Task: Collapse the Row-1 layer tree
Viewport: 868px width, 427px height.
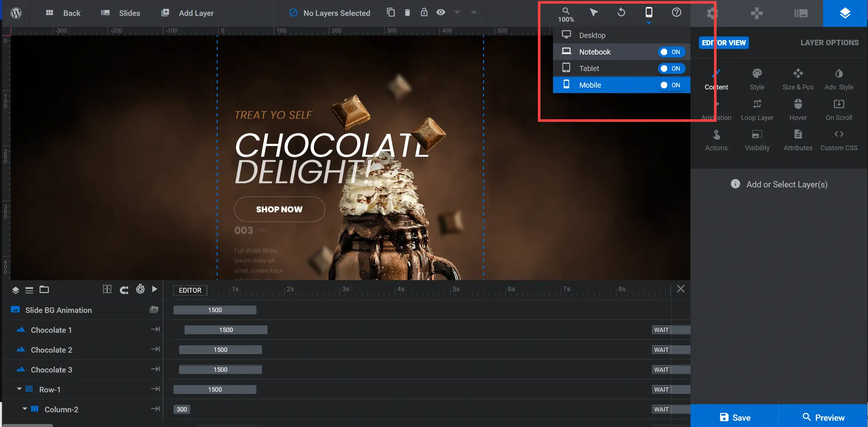Action: pos(19,389)
